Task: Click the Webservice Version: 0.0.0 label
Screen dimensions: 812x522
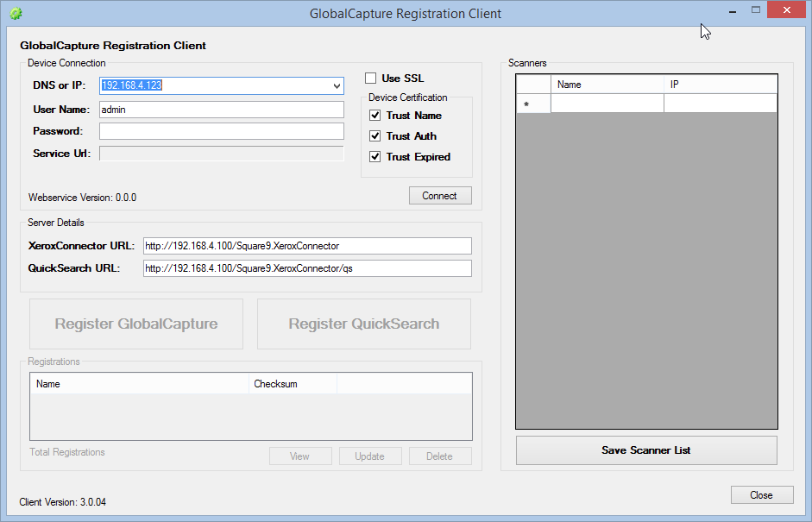Action: coord(82,198)
